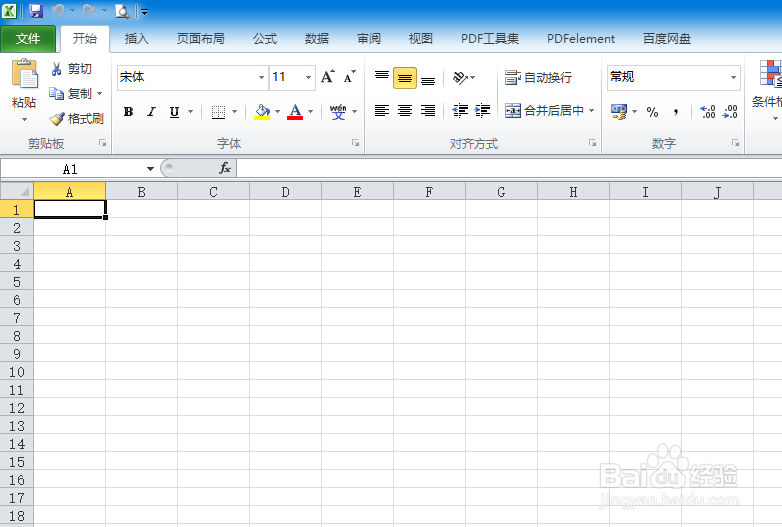The height and width of the screenshot is (527, 782).
Task: Click the Paste (粘贴) clipboard icon
Action: pos(24,75)
